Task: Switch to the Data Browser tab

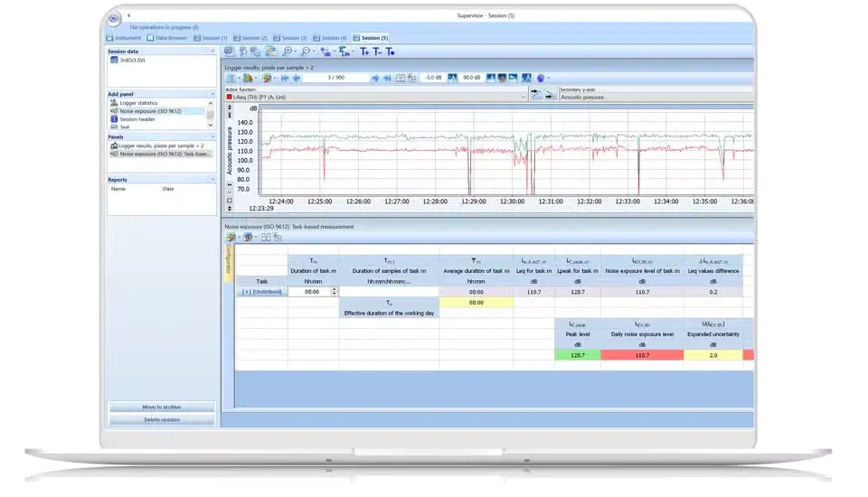Action: coord(167,38)
